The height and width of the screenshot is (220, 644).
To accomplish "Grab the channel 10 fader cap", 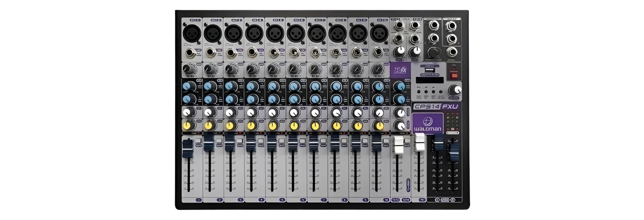I will click(376, 142).
